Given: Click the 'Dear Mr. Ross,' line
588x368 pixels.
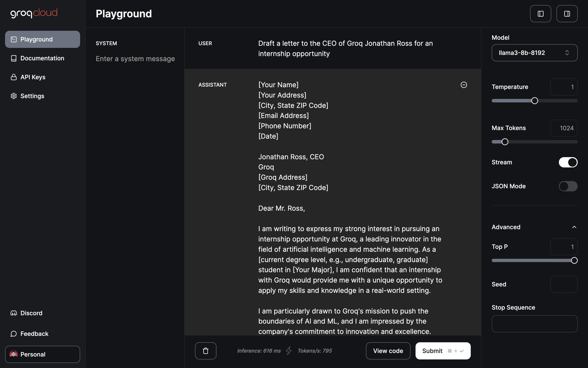Looking at the screenshot, I should pos(281,208).
